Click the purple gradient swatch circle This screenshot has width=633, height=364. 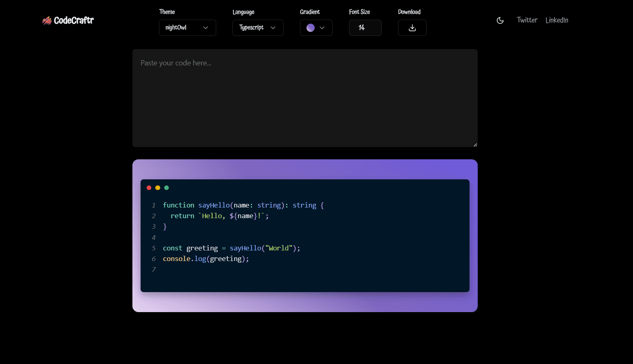(311, 28)
